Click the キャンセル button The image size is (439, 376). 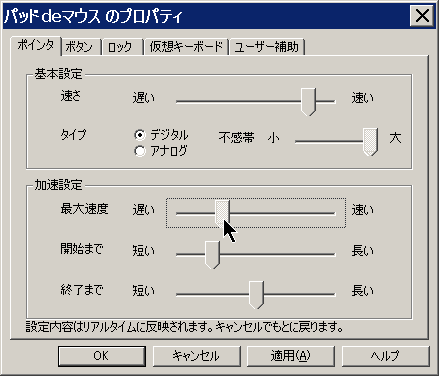click(x=196, y=356)
